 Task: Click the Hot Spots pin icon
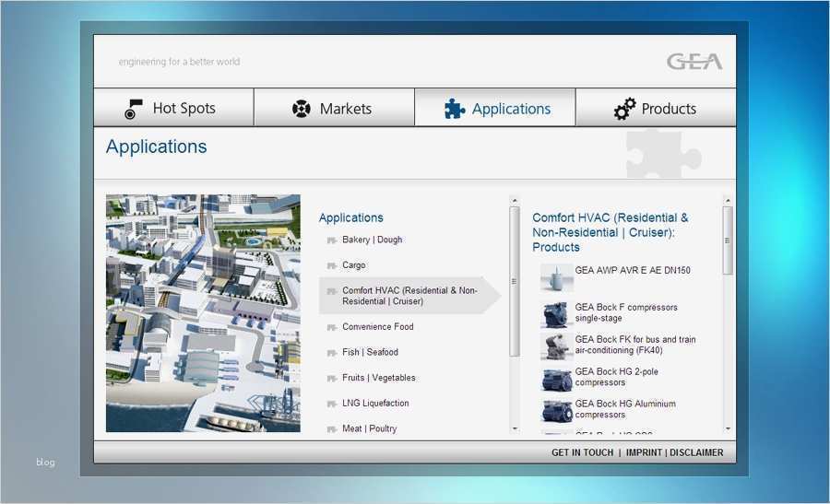point(133,109)
